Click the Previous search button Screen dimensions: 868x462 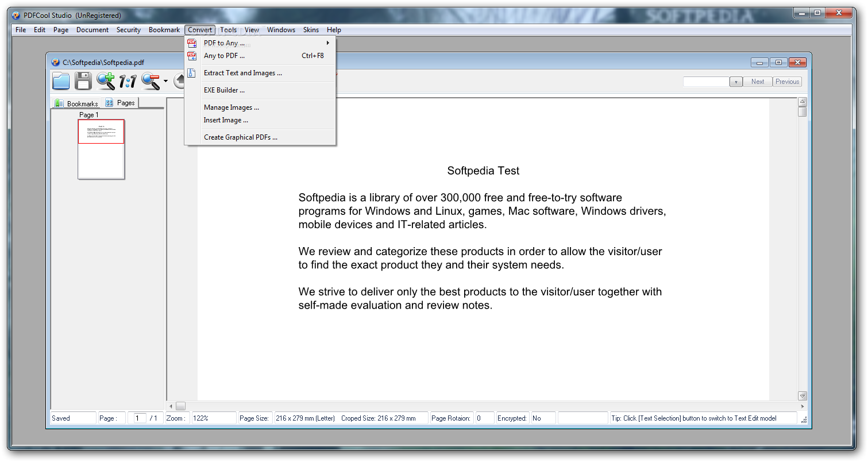pos(787,82)
